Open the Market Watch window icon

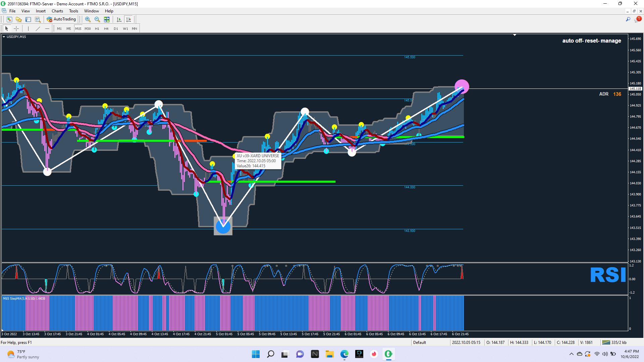click(9, 19)
